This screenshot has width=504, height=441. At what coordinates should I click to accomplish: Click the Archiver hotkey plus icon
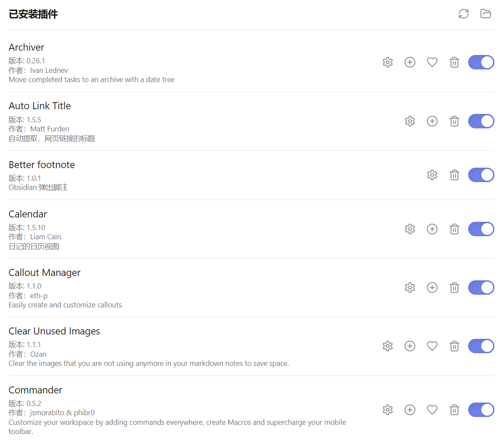[410, 62]
